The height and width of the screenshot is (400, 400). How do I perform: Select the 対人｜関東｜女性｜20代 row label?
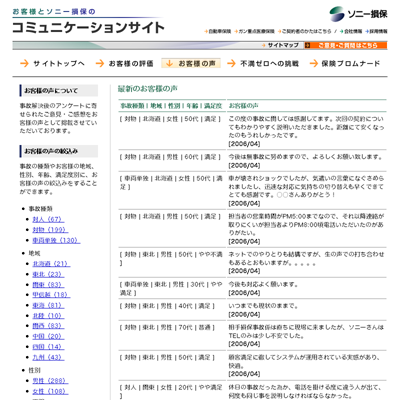coord(171,392)
